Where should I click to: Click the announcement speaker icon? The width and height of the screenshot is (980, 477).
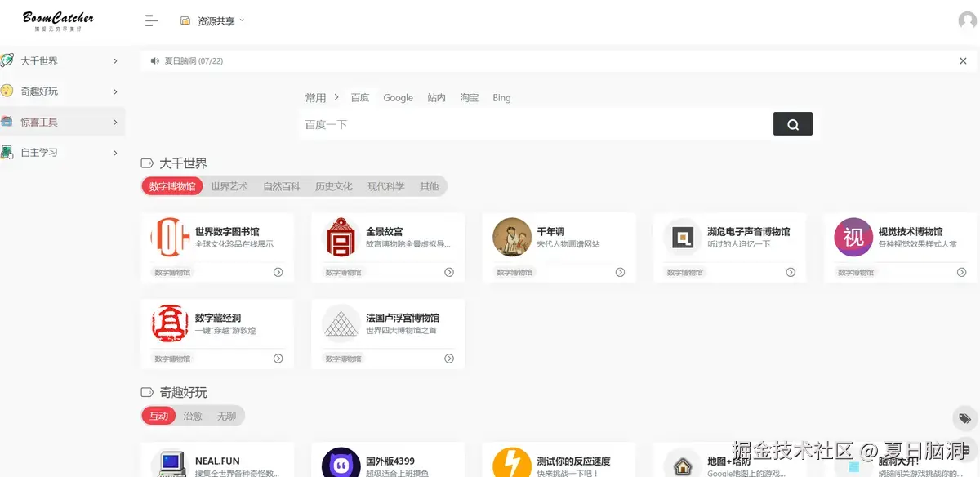click(155, 60)
